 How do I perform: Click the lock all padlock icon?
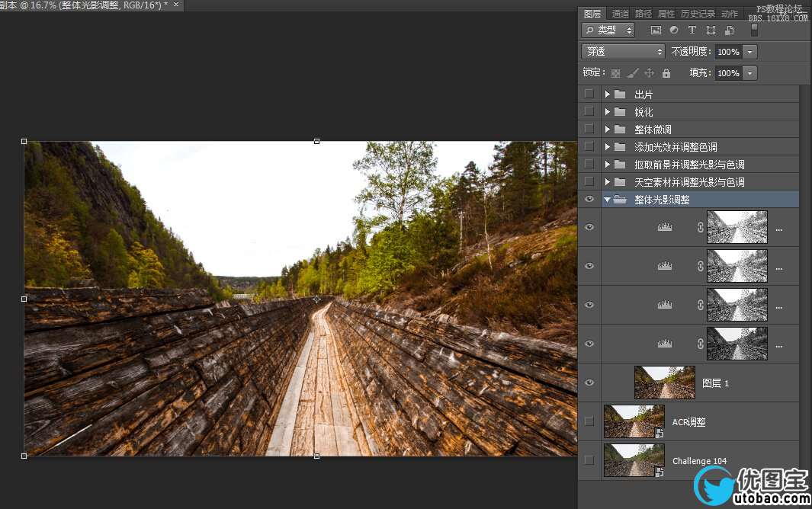pos(666,73)
